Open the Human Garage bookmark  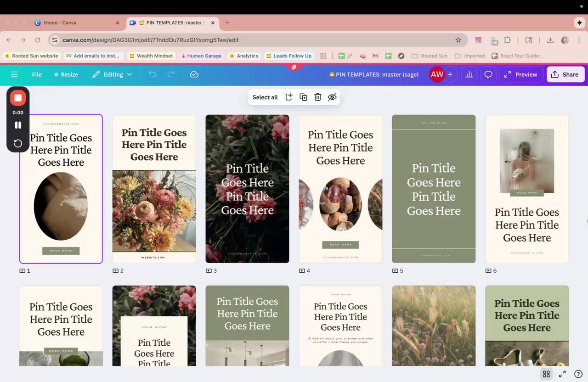(x=201, y=56)
